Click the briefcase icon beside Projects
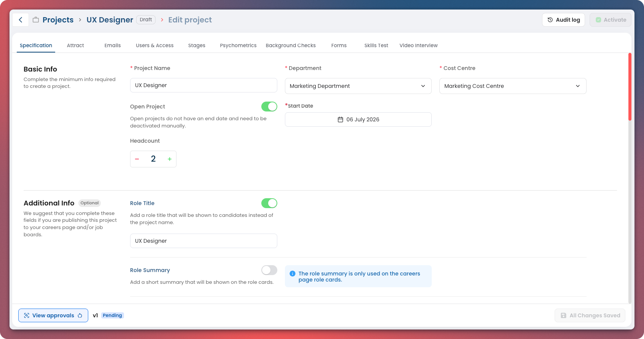 point(36,20)
